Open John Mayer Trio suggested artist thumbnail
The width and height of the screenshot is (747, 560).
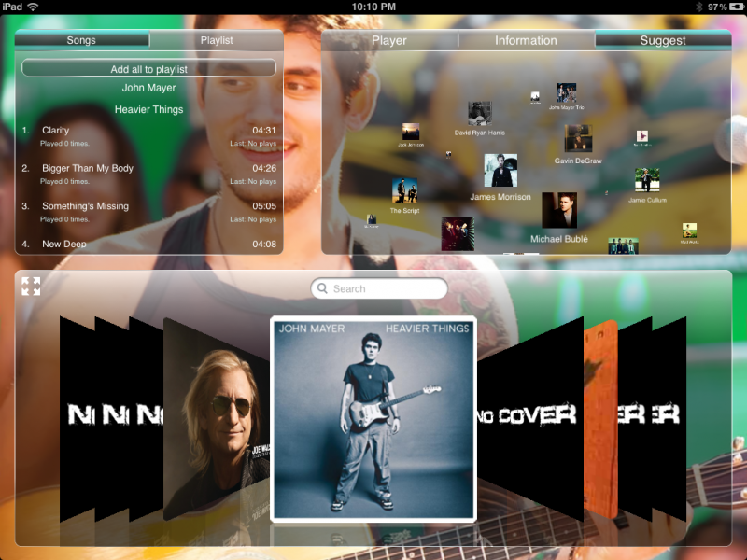567,92
